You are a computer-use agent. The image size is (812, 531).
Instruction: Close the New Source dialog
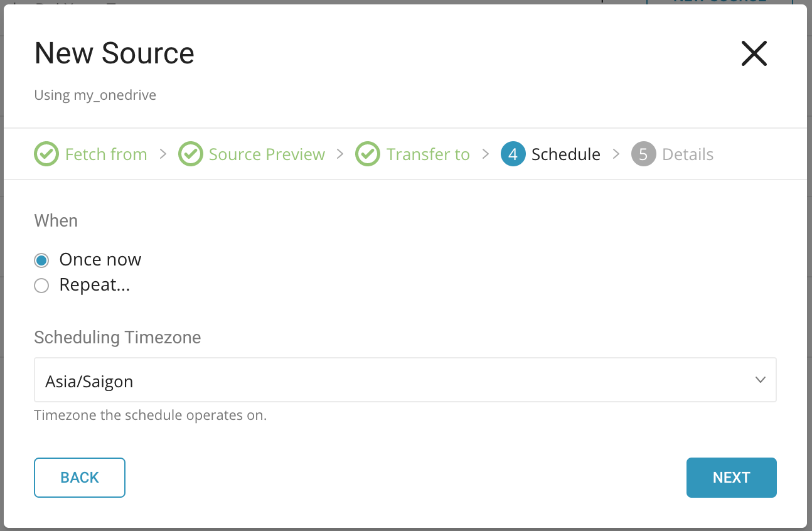click(x=754, y=54)
